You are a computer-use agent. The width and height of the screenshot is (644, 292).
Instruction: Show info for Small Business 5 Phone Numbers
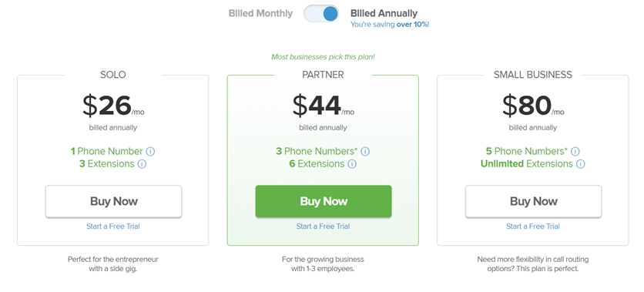[x=575, y=152]
